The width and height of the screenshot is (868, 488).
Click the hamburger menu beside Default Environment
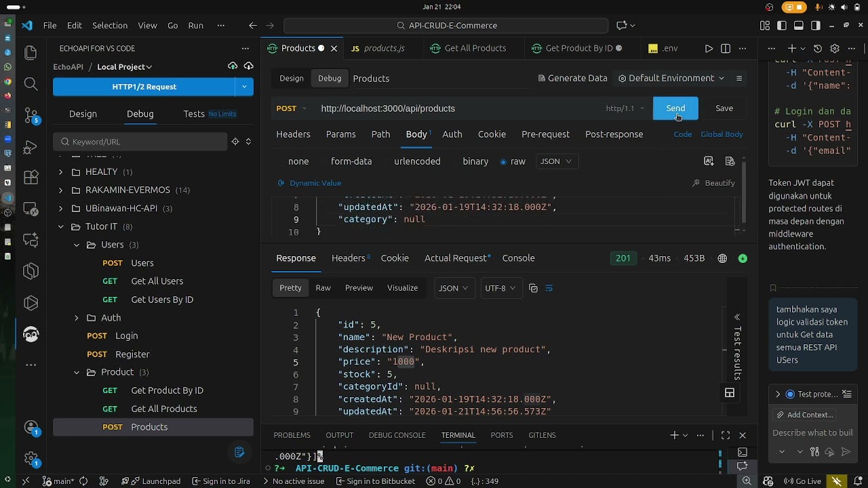(x=739, y=79)
